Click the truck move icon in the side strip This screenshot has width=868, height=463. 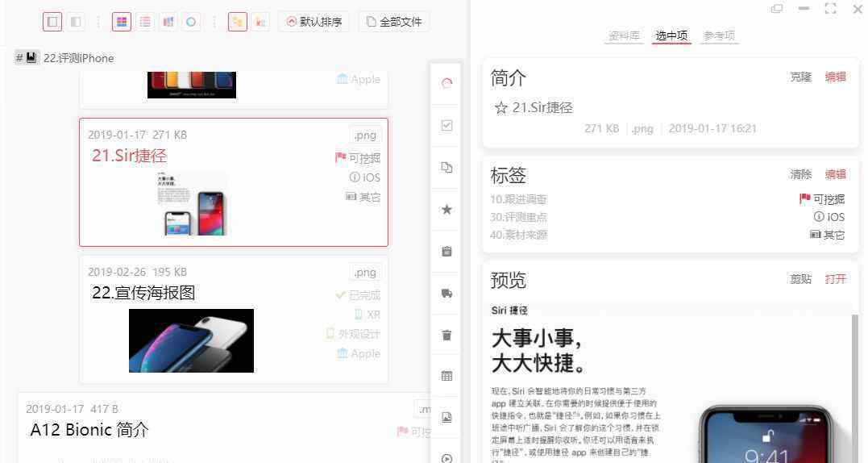click(446, 294)
